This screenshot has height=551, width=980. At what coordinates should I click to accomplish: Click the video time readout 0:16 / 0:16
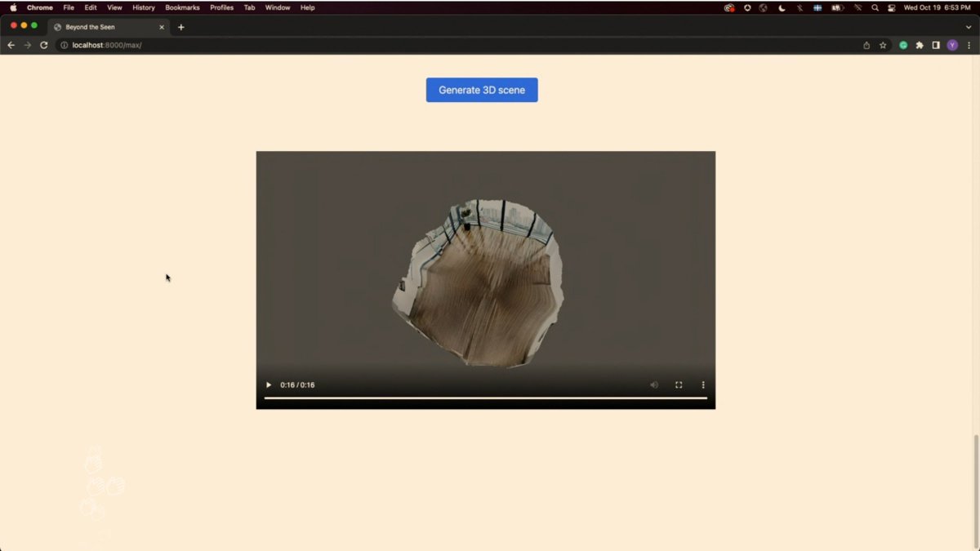tap(297, 384)
